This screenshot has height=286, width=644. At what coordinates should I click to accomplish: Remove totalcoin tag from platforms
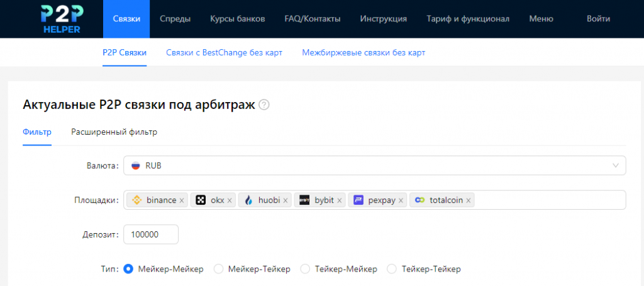[469, 200]
